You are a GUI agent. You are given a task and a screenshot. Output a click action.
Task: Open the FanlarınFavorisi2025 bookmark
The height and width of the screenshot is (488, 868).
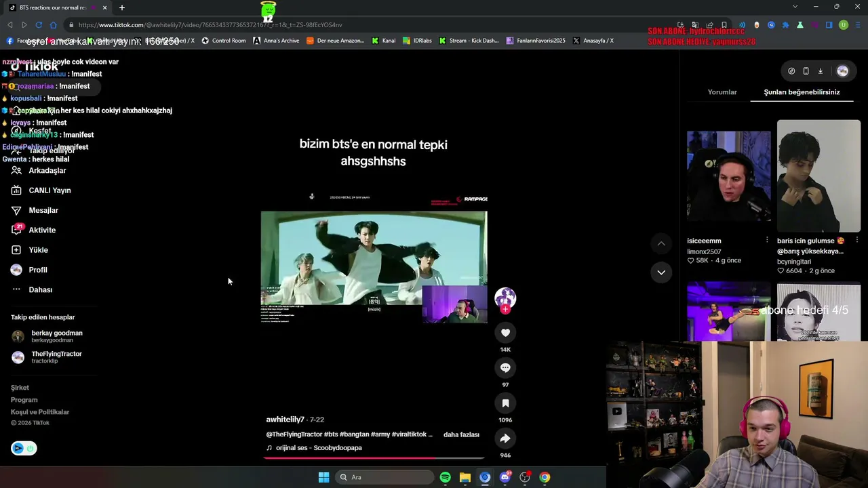tap(536, 41)
